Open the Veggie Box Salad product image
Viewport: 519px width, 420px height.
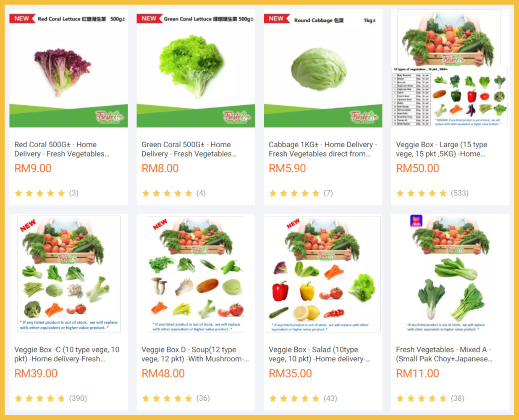323,274
